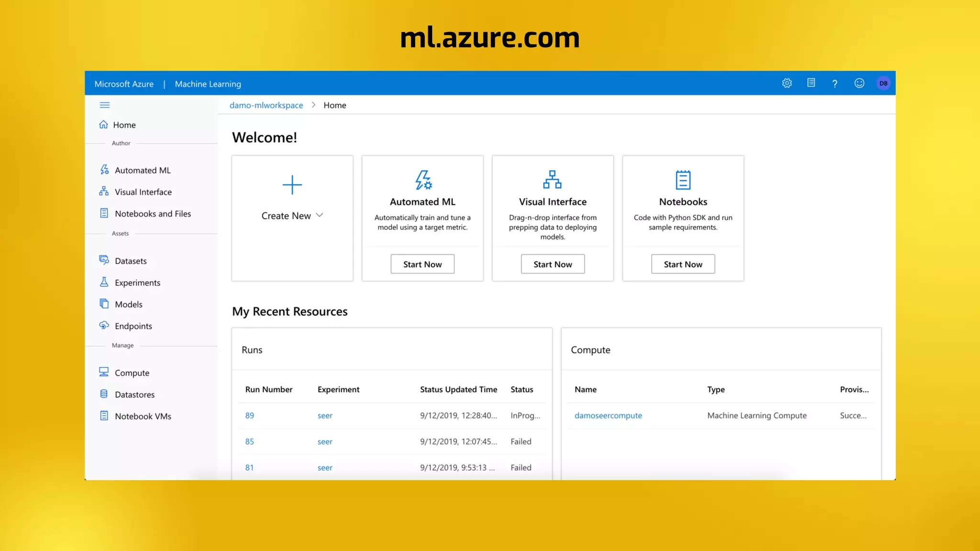Open Notebooks and Files in sidebar
Screen dimensions: 980x551
click(x=153, y=214)
